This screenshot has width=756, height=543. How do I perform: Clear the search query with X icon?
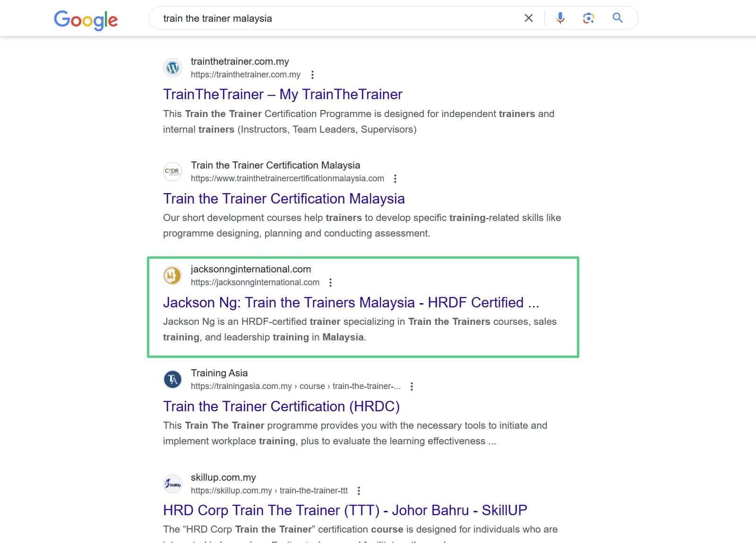tap(529, 18)
